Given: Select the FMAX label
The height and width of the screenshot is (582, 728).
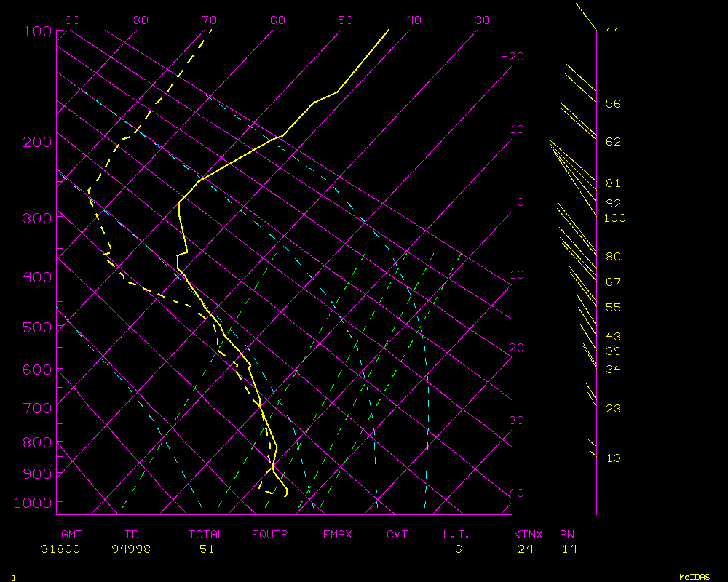Looking at the screenshot, I should (337, 535).
